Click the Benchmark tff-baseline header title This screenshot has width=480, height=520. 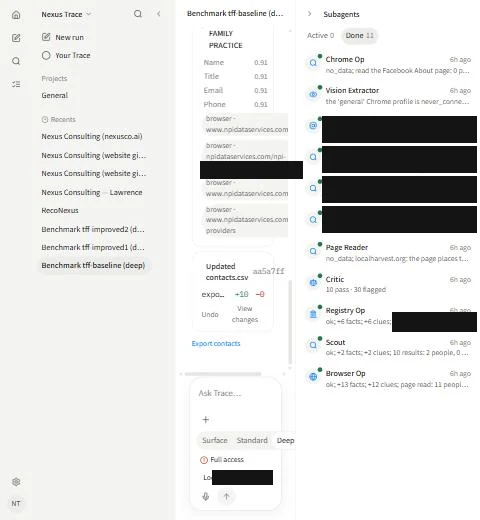(235, 13)
